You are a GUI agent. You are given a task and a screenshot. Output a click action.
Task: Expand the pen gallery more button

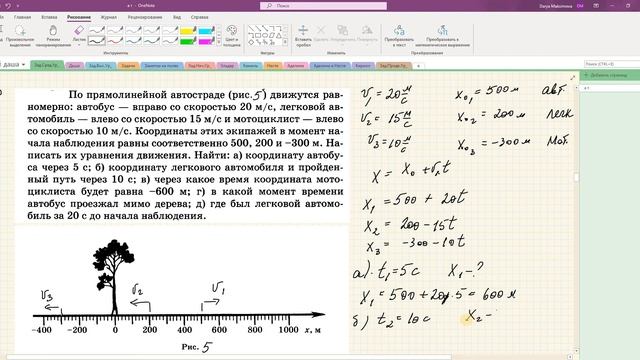(x=219, y=42)
